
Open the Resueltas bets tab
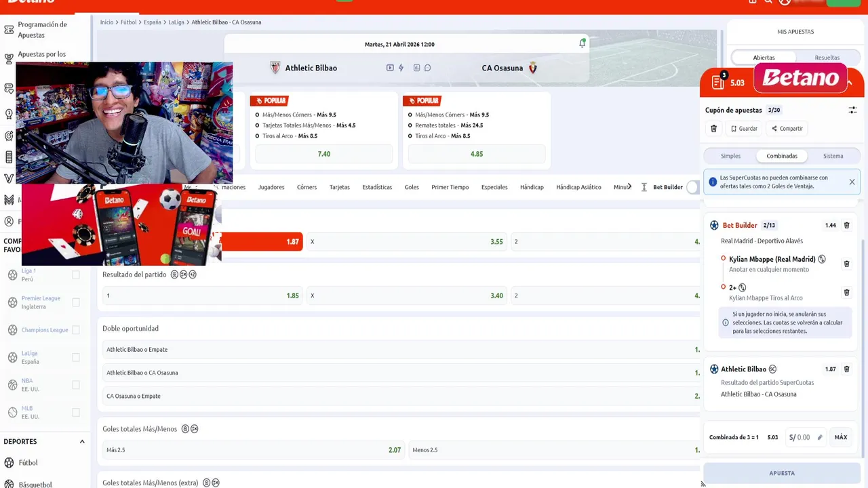coord(827,58)
